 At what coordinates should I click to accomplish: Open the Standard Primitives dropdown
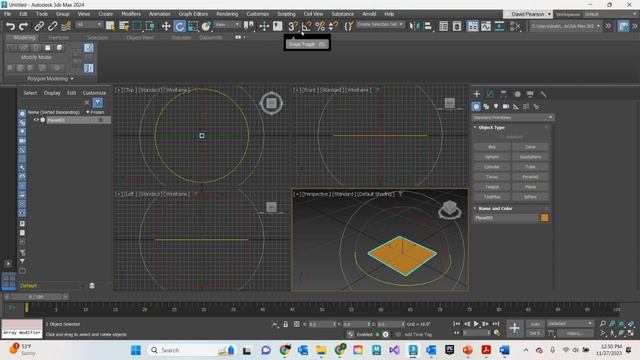tap(513, 118)
